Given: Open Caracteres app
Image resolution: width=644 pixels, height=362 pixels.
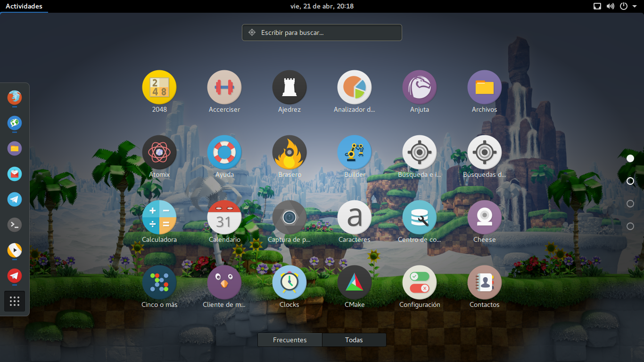Looking at the screenshot, I should coord(355,217).
